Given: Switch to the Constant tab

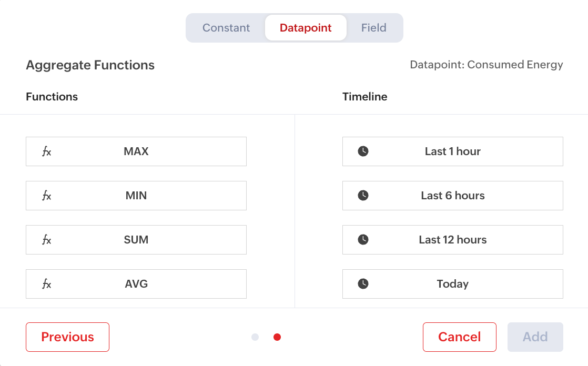Looking at the screenshot, I should tap(226, 28).
